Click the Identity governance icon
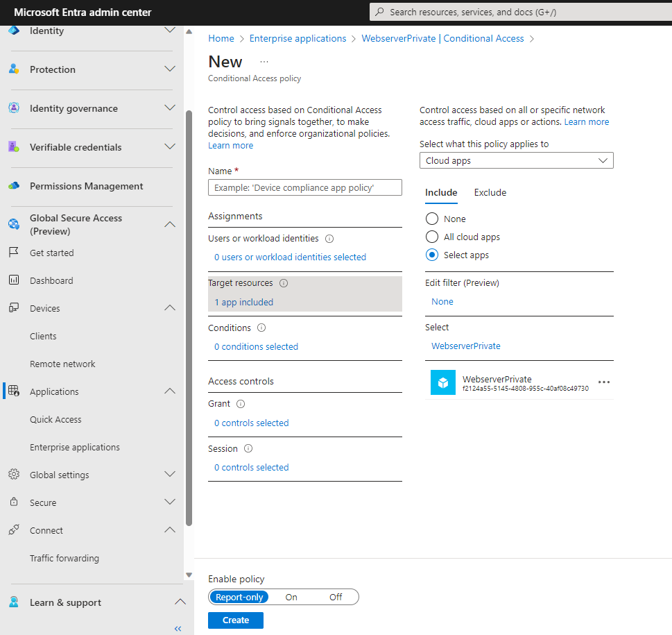This screenshot has width=672, height=635. pos(14,108)
